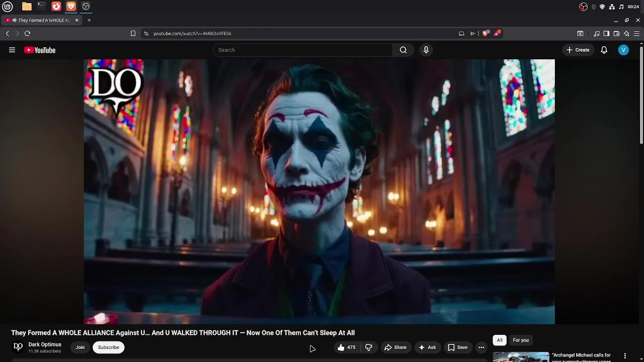
Task: Open the Dark Optimus channel name link
Action: [45, 344]
